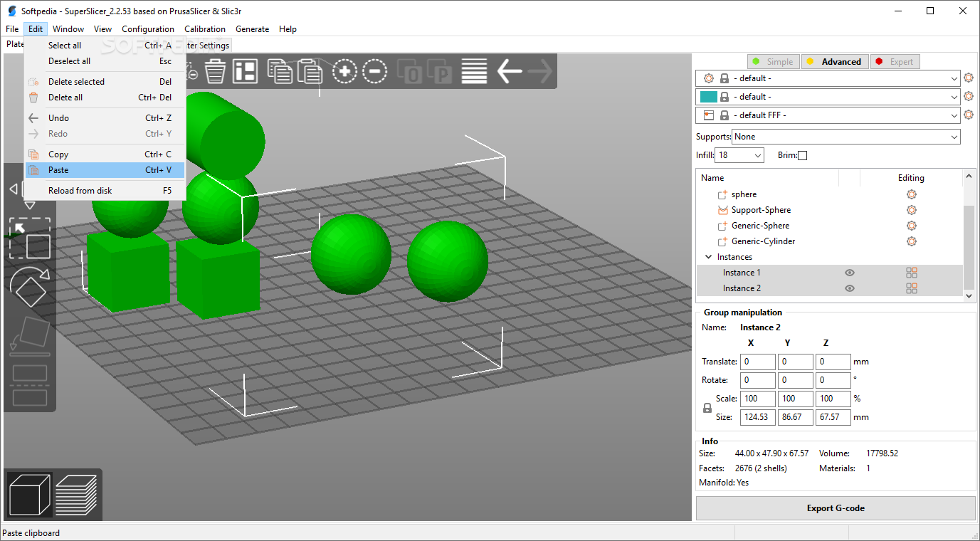980x541 pixels.
Task: Click the Split to parts icon
Action: pyautogui.click(x=441, y=72)
